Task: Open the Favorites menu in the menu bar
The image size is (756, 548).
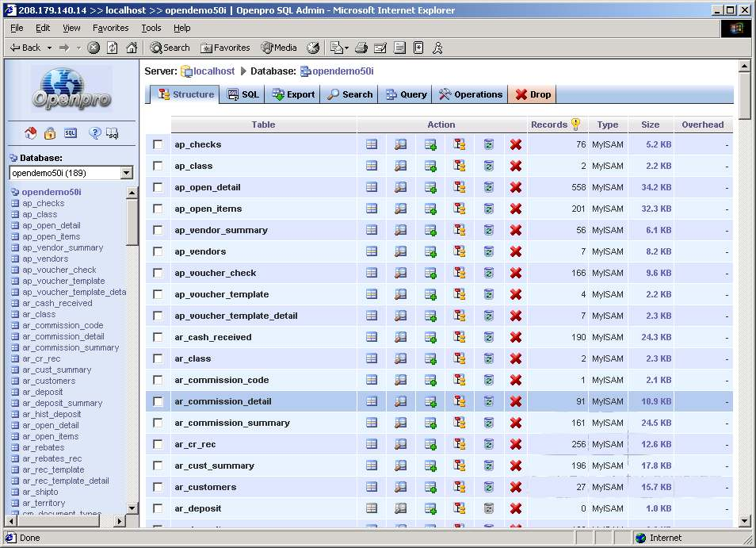Action: point(110,28)
